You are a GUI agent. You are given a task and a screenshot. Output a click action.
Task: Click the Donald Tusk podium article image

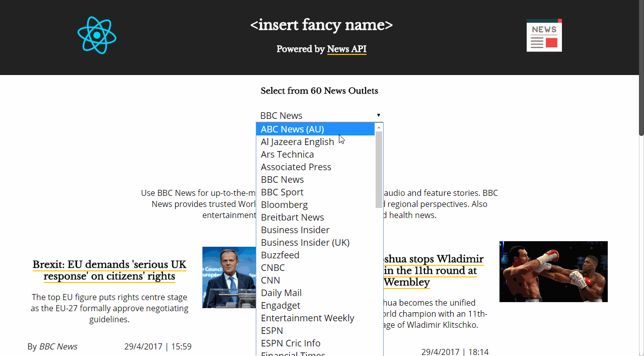tap(229, 277)
